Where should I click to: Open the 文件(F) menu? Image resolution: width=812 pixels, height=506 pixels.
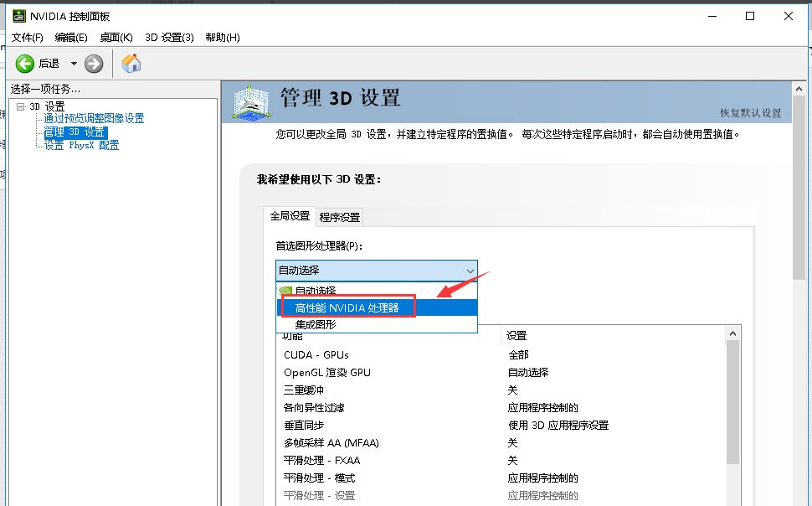click(28, 38)
